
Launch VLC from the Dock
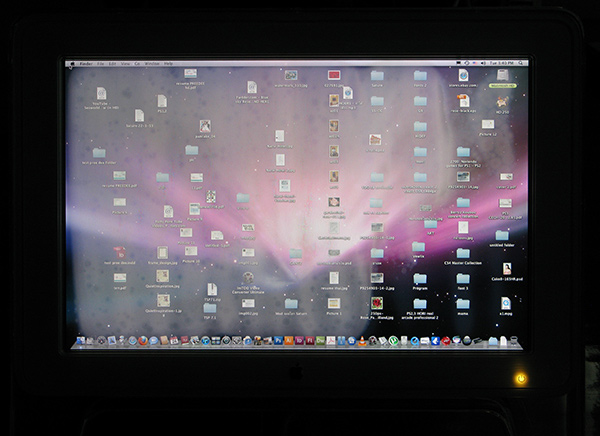coord(362,340)
